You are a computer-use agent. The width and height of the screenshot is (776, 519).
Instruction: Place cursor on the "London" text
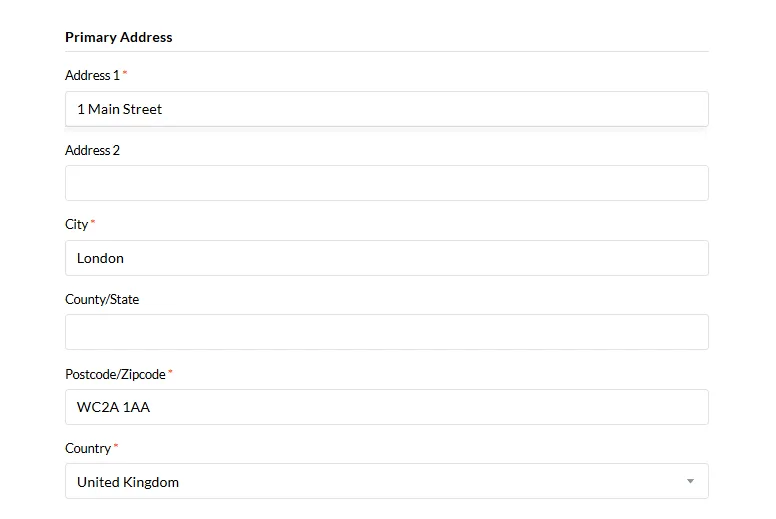pos(100,258)
